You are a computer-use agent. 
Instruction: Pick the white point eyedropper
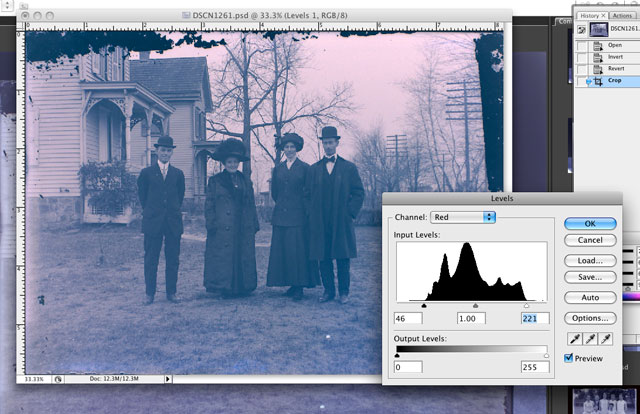coord(606,339)
